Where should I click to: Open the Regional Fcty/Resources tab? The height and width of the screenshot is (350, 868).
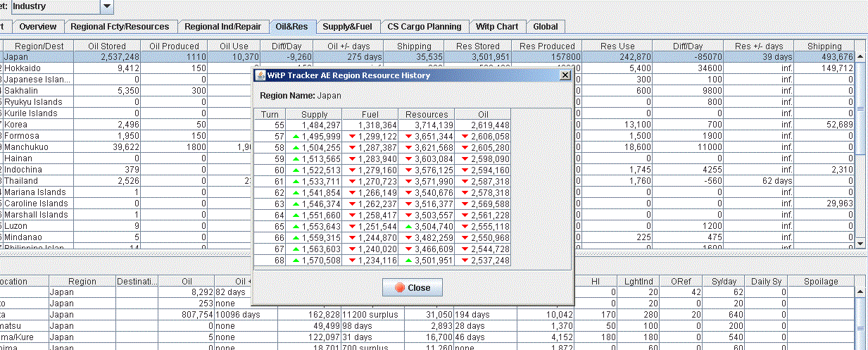coord(120,27)
